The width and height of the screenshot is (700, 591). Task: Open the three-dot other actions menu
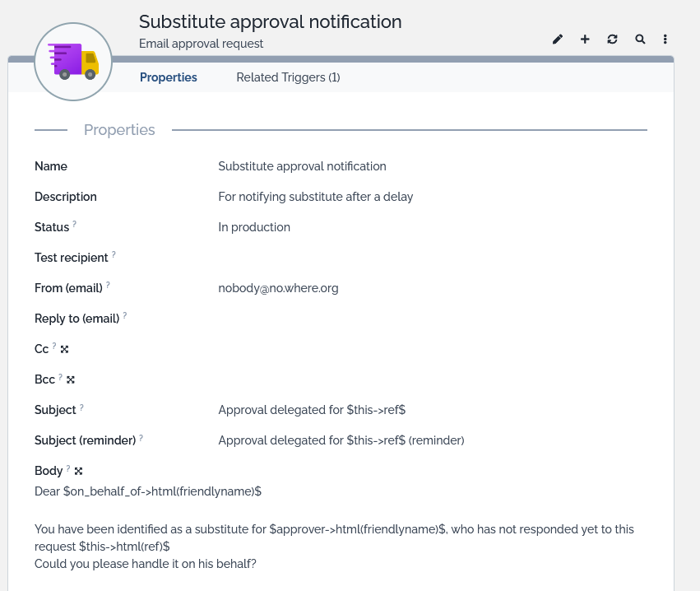point(665,40)
